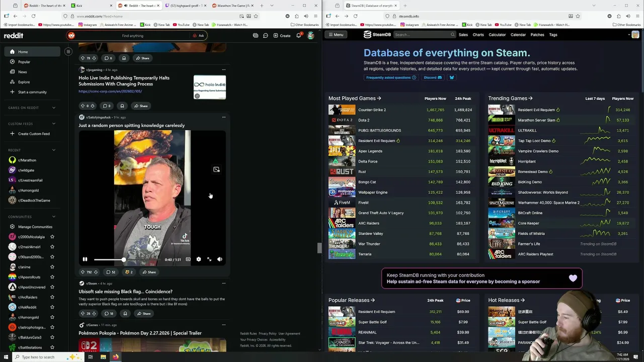Favorite r/anime with star
This screenshot has width=644, height=362.
tap(52, 267)
